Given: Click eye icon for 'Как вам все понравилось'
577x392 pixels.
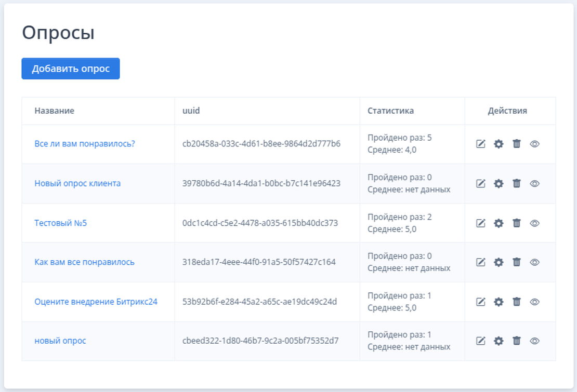Looking at the screenshot, I should (x=534, y=262).
